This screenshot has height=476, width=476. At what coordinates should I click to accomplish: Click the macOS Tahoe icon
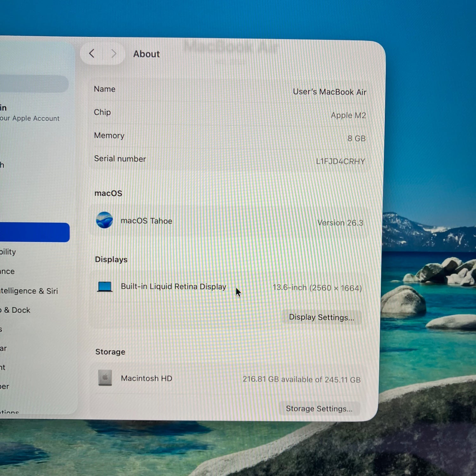104,220
